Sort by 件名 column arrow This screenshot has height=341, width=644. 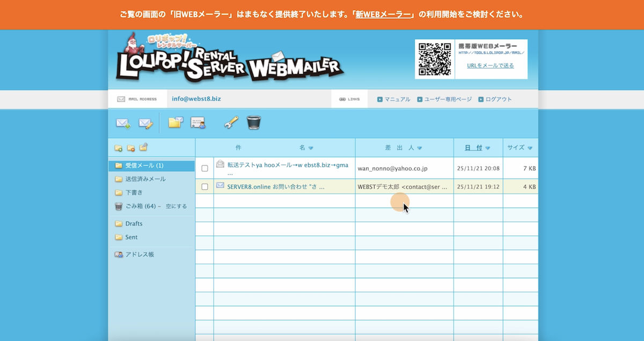pyautogui.click(x=311, y=148)
